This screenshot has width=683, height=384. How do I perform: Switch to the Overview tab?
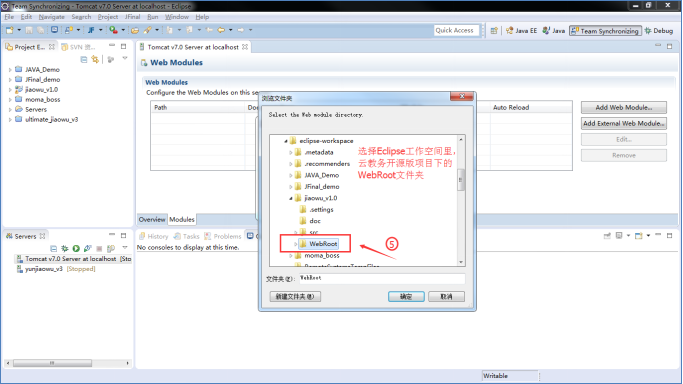(152, 219)
